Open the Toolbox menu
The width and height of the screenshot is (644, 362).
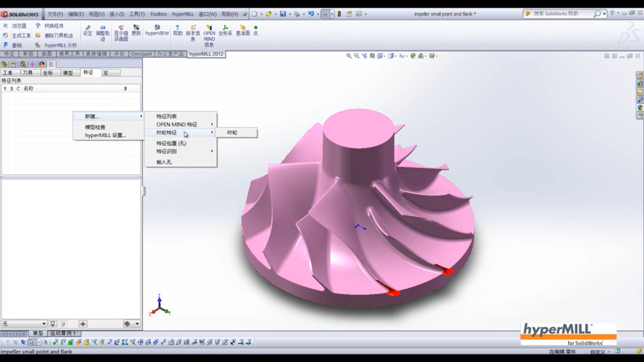click(x=158, y=14)
